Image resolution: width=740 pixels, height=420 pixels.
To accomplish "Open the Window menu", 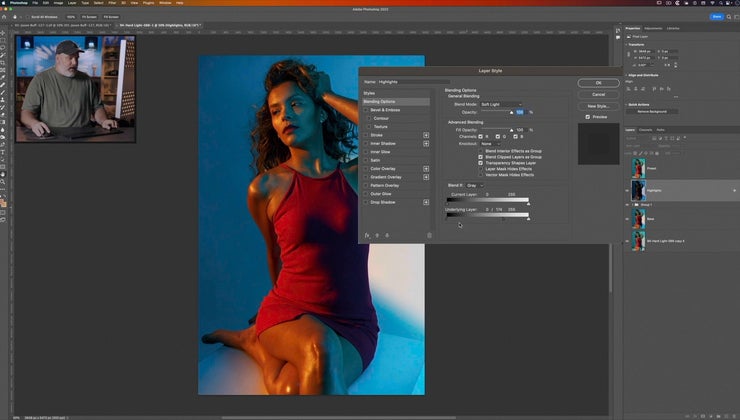I will (165, 3).
